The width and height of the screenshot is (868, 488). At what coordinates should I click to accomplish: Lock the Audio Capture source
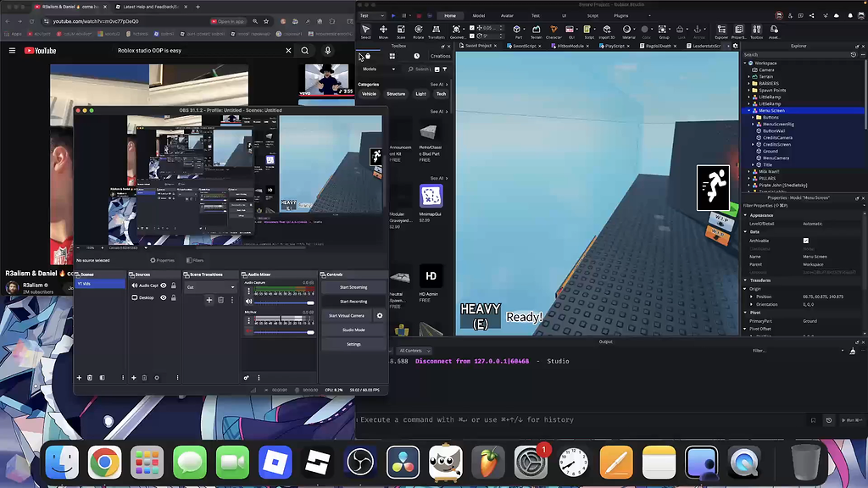tap(173, 286)
